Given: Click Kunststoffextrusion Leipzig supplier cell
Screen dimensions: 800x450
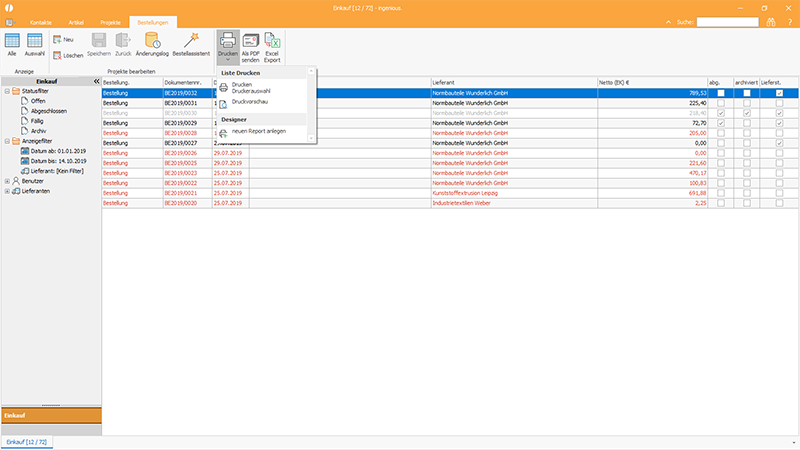Looking at the screenshot, I should [x=514, y=193].
